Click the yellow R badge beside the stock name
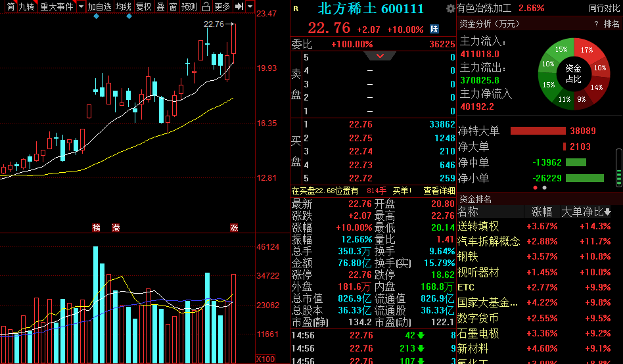Screen dimensions: 623x364 coord(296,9)
